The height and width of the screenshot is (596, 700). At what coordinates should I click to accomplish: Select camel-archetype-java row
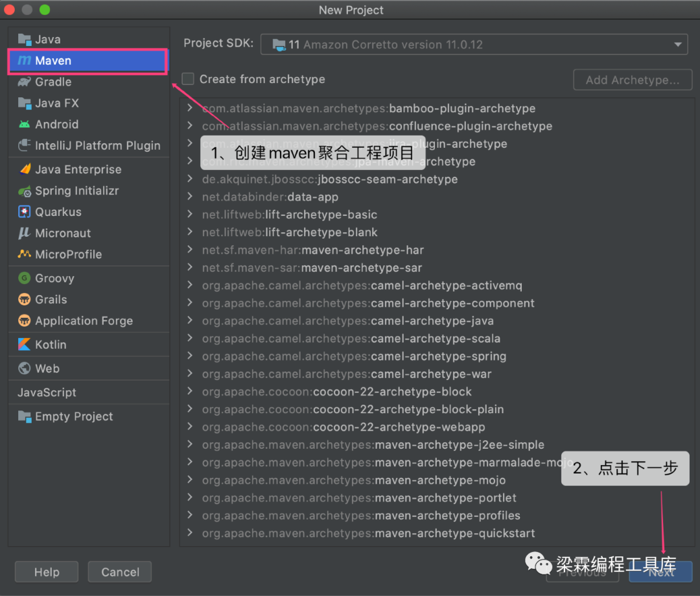[437, 321]
